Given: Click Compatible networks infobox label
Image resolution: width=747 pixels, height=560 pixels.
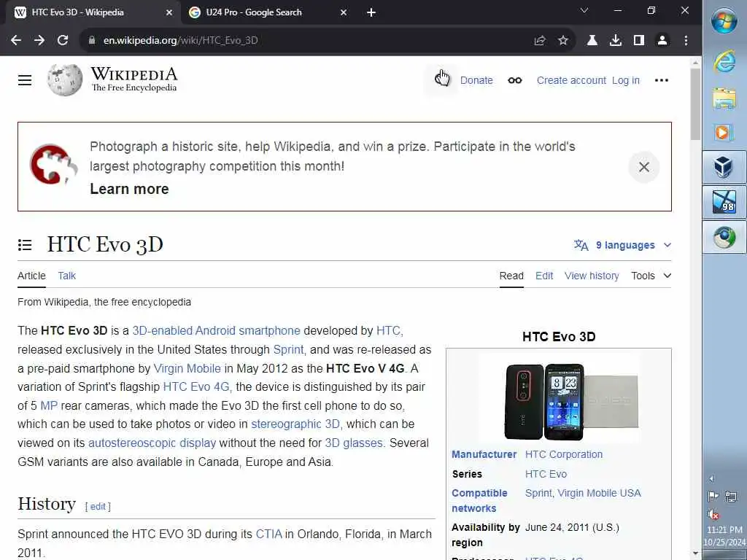Looking at the screenshot, I should click(479, 500).
